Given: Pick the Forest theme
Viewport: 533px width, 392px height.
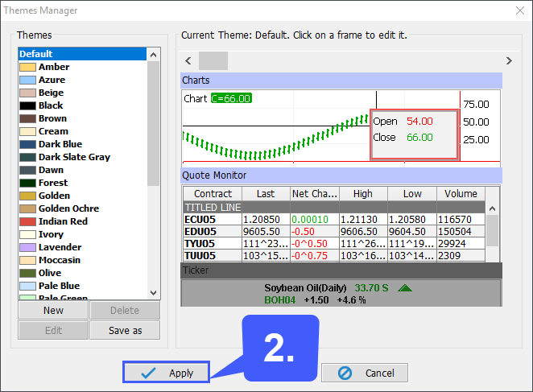Looking at the screenshot, I should point(82,183).
